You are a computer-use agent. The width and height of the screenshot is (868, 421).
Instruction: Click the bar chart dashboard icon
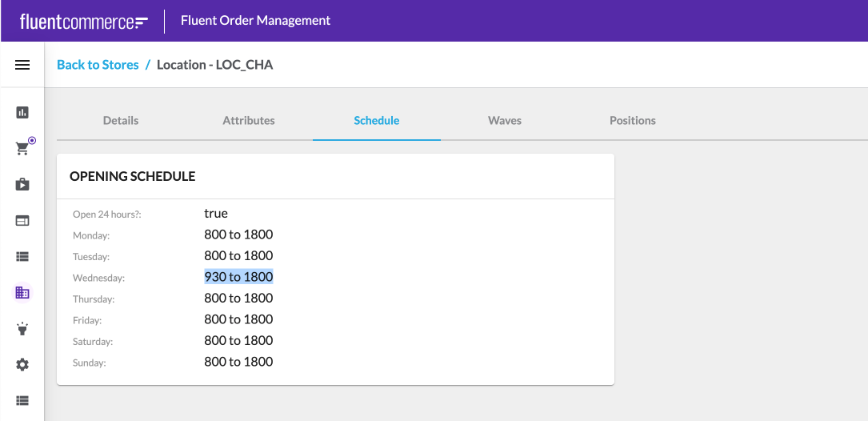pyautogui.click(x=22, y=113)
